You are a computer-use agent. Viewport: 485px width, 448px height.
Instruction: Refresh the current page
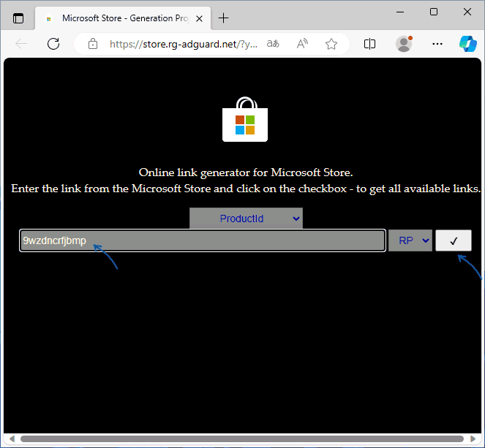click(x=53, y=44)
